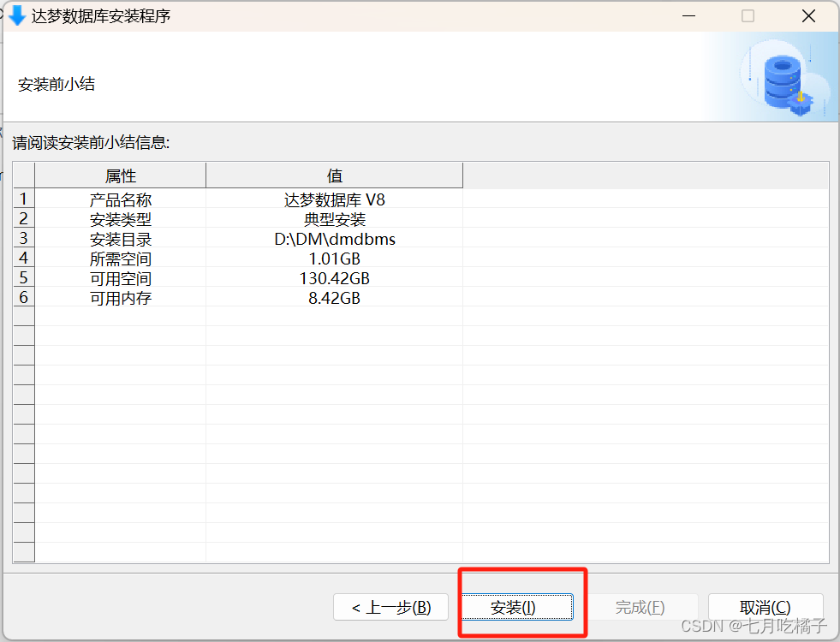Click the 安装前小结 heading text
Screen dimensions: 840x642
(x=57, y=84)
